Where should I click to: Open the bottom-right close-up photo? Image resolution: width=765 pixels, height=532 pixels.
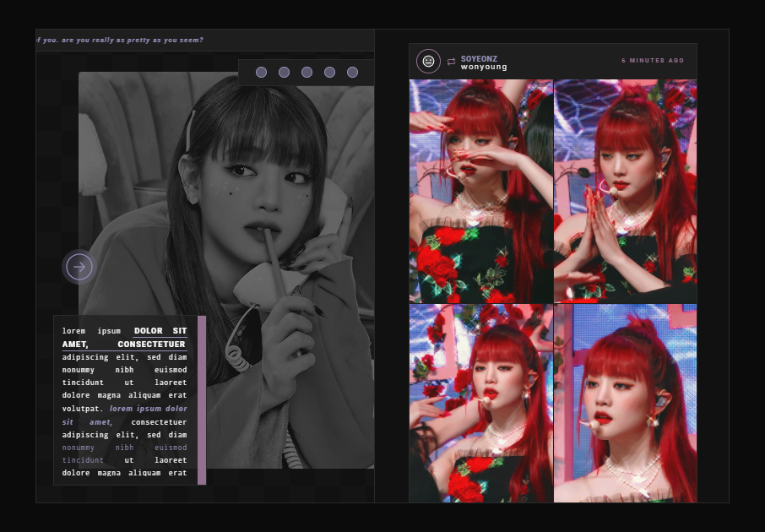click(626, 404)
